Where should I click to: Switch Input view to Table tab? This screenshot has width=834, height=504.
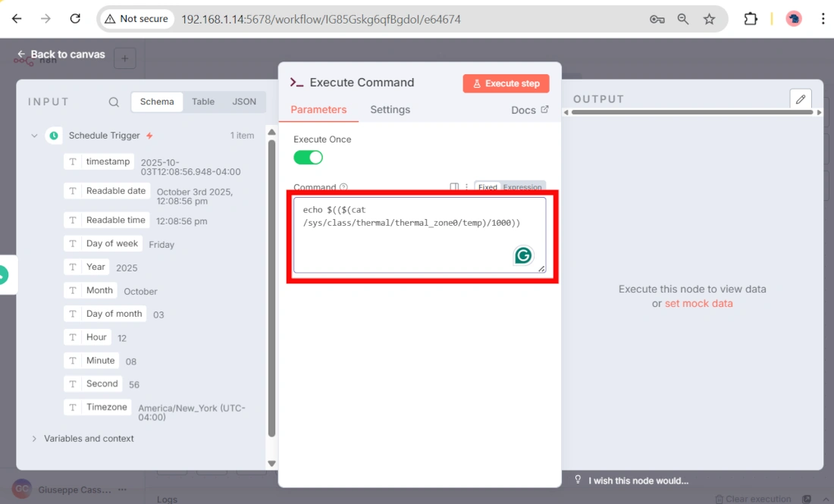(203, 102)
